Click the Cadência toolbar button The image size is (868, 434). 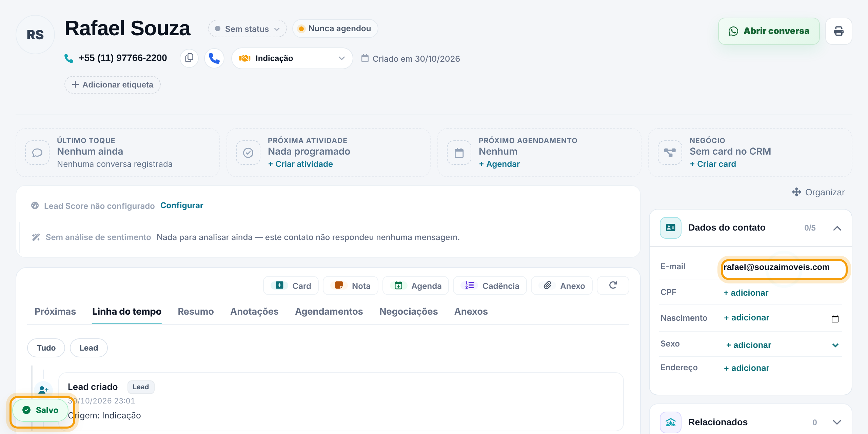(x=490, y=285)
